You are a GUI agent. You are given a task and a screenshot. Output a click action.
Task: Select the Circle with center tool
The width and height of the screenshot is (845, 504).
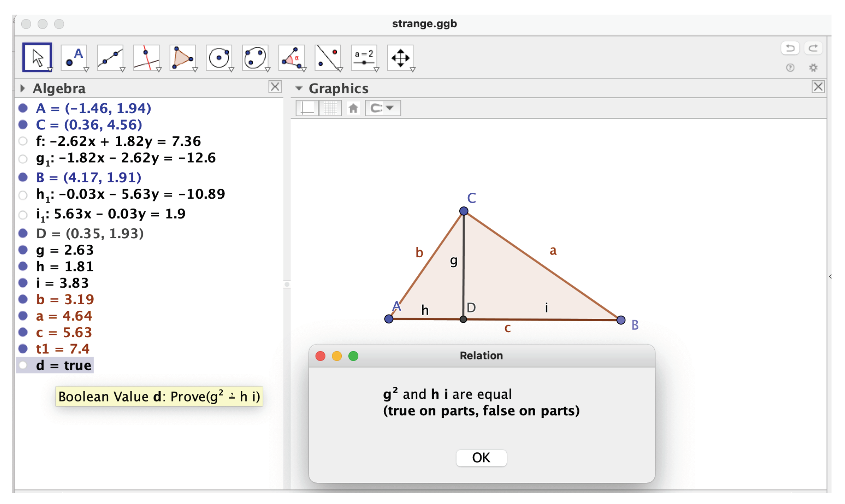(x=219, y=57)
